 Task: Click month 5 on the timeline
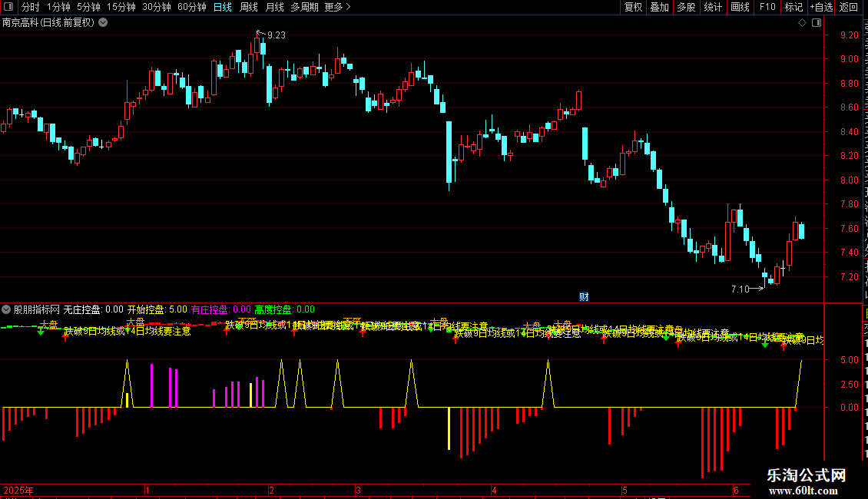pos(624,490)
